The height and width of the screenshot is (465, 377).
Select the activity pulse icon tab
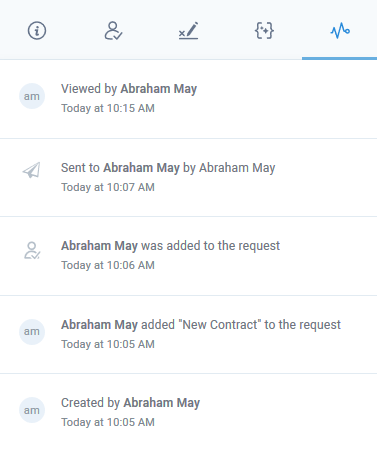[x=340, y=31]
